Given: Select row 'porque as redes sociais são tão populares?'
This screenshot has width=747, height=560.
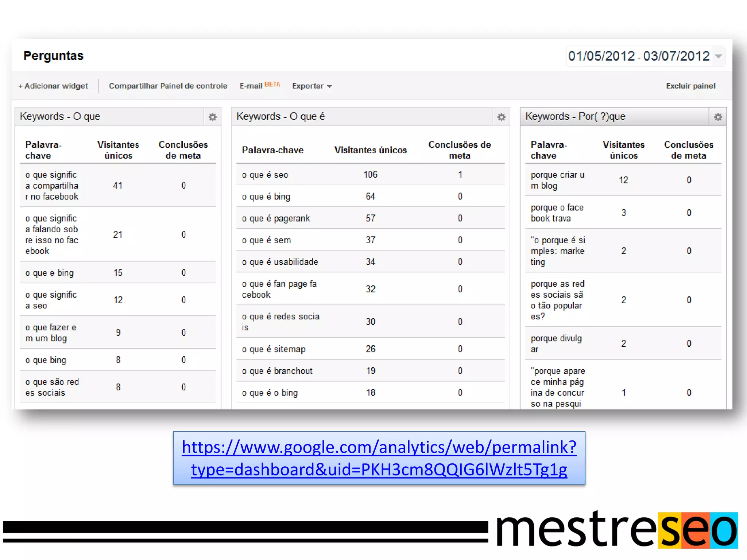Looking at the screenshot, I should tap(623, 300).
